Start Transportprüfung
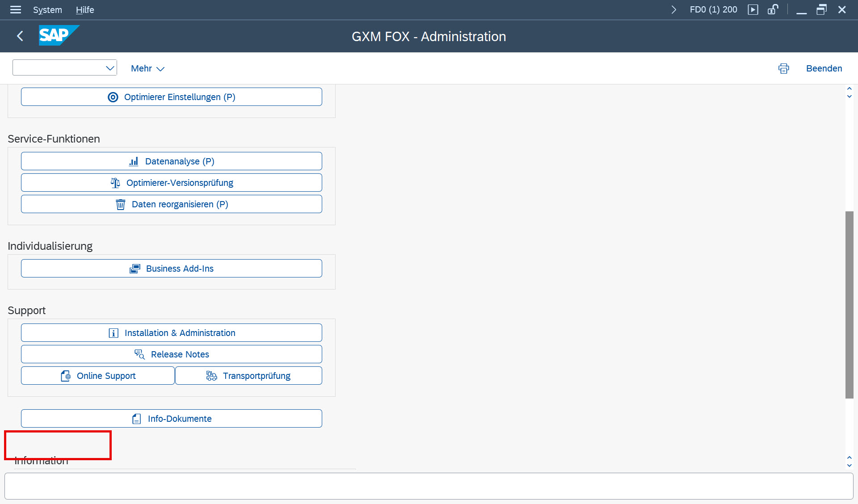 pos(248,376)
